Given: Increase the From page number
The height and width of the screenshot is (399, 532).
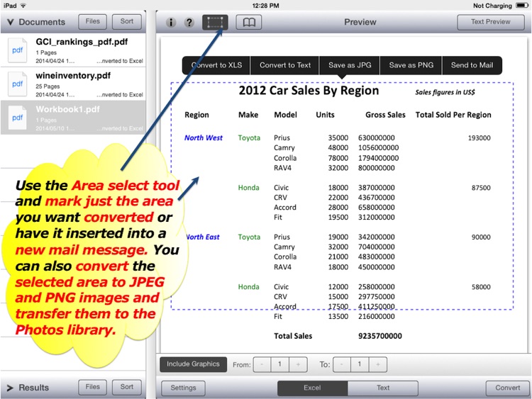Looking at the screenshot, I should coord(298,364).
